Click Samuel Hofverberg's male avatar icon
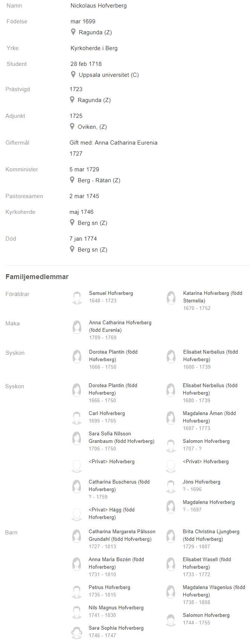This screenshot has height=644, width=250. click(x=77, y=298)
